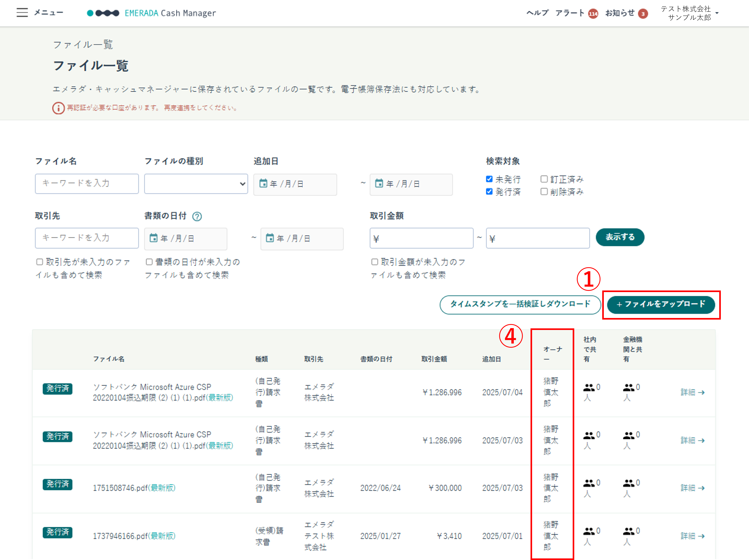Click the 取引金額 column header

coord(434,359)
